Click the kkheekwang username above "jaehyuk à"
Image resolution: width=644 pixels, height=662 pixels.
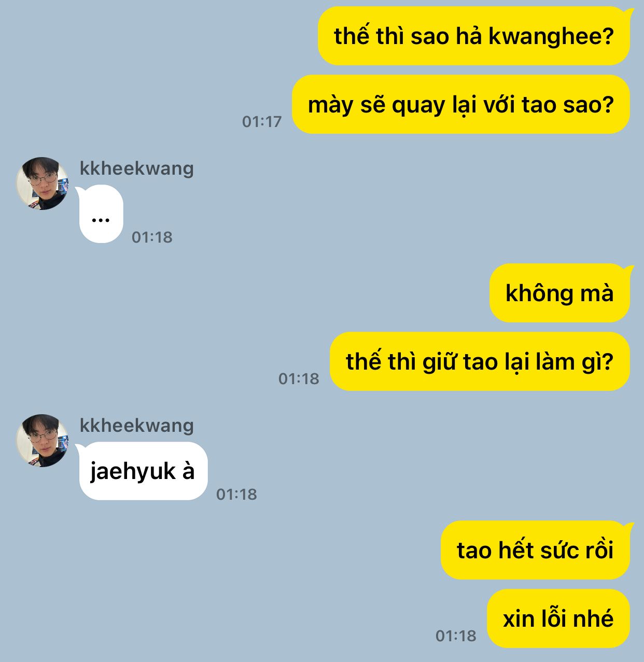tap(136, 426)
